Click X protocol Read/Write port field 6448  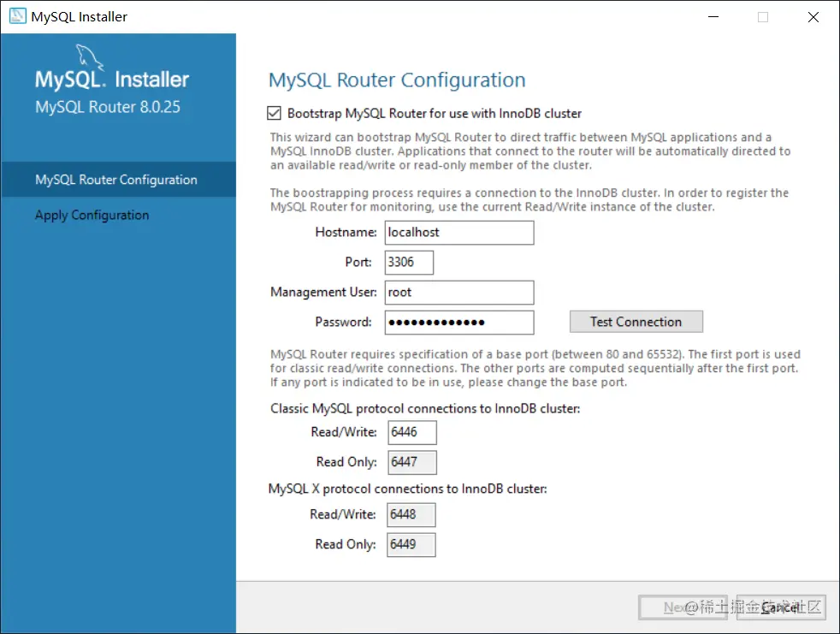[411, 515]
